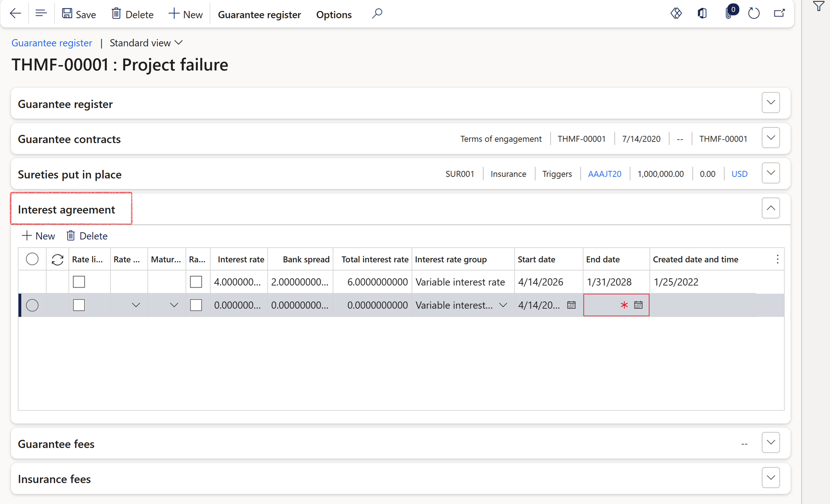The width and height of the screenshot is (830, 504).
Task: Select the second row radio button
Action: pos(32,305)
